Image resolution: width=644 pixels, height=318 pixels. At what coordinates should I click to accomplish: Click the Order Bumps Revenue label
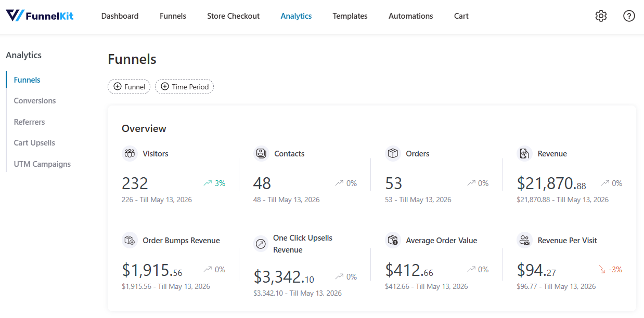181,241
